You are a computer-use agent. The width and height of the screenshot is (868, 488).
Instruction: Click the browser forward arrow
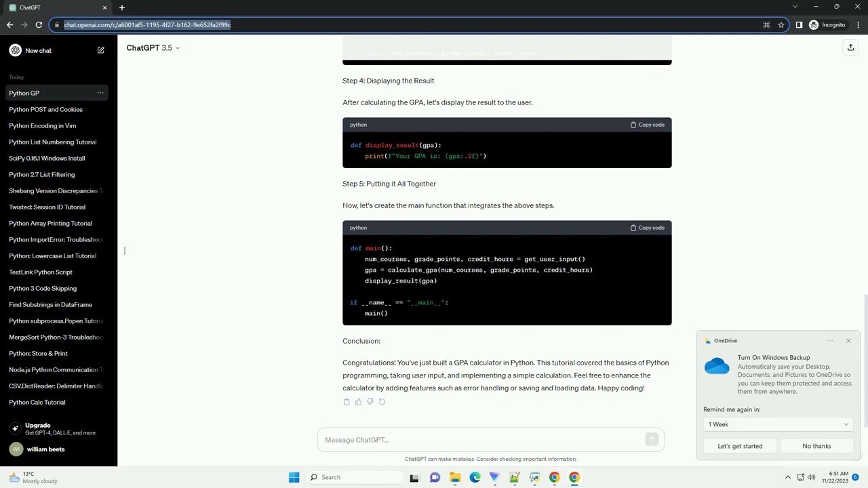(x=24, y=25)
